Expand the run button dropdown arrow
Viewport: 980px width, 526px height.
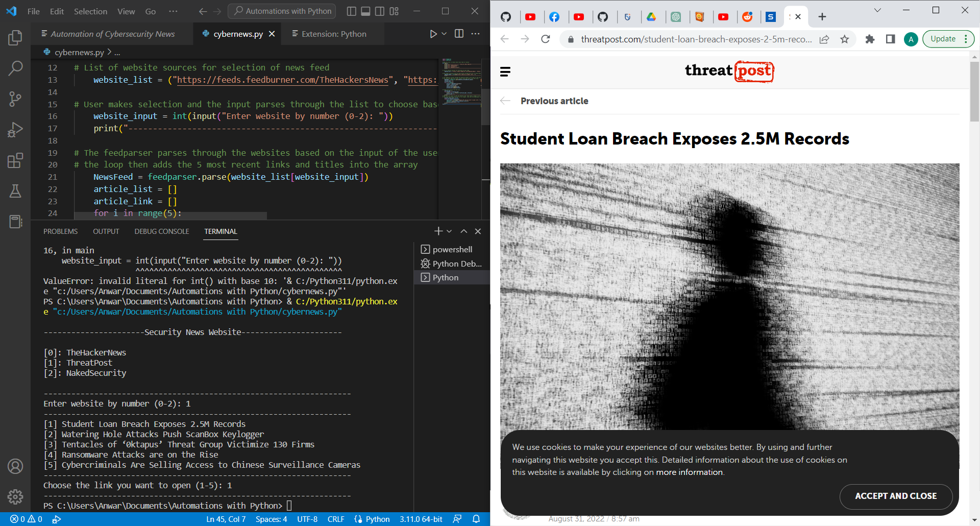(444, 34)
